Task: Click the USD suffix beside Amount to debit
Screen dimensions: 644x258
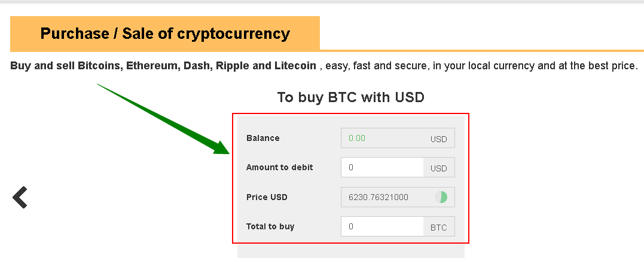Action: tap(439, 168)
